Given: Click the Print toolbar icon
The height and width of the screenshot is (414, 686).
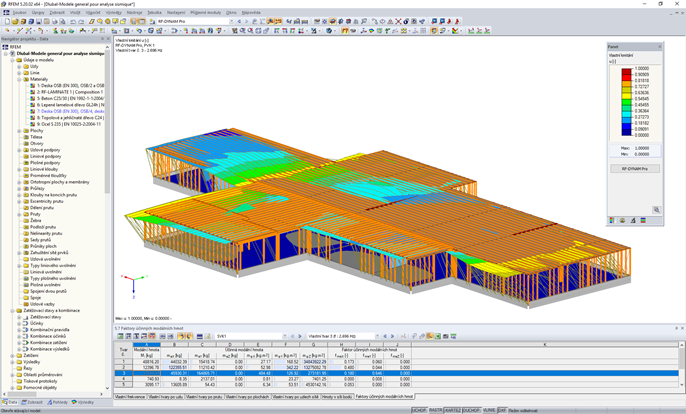Looking at the screenshot, I should point(55,21).
